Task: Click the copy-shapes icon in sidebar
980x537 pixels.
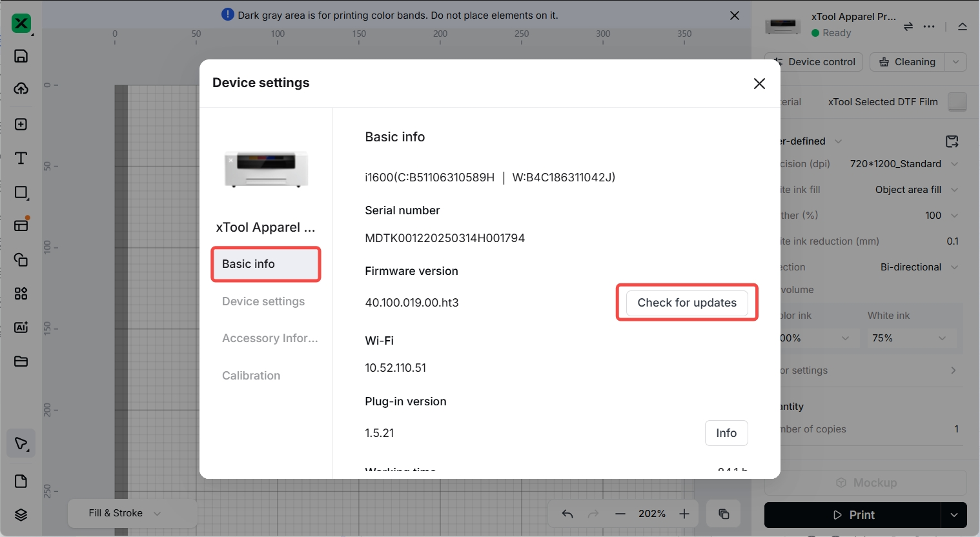Action: coord(21,259)
